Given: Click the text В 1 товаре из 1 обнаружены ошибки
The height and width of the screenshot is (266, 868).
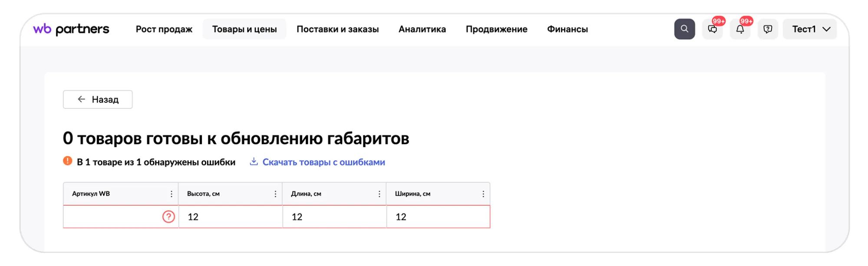Looking at the screenshot, I should pos(156,162).
